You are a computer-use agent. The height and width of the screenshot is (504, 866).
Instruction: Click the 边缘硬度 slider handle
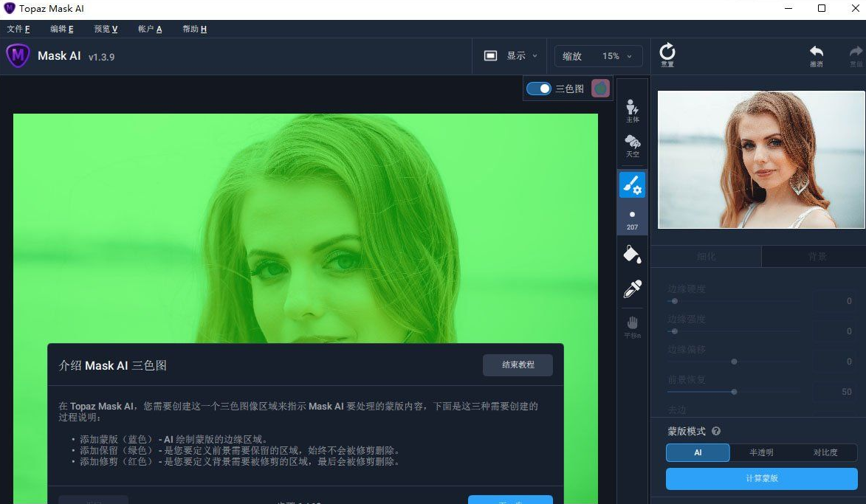pos(674,301)
